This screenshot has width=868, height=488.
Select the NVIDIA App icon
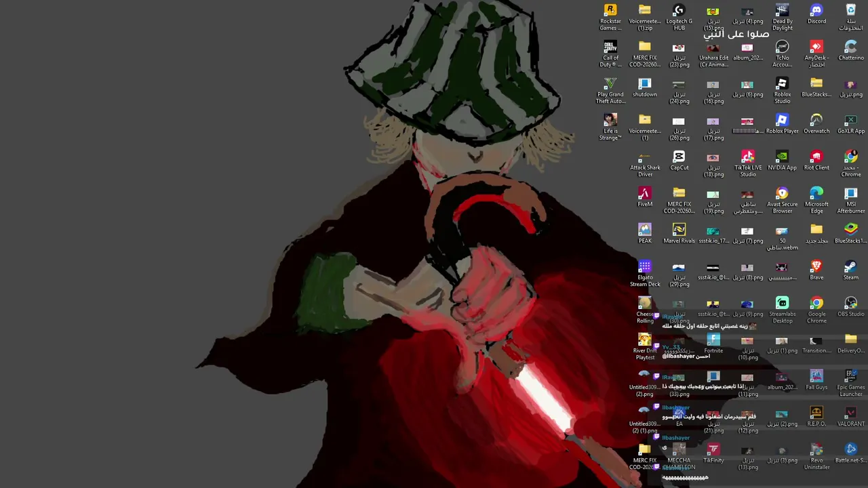(x=782, y=160)
